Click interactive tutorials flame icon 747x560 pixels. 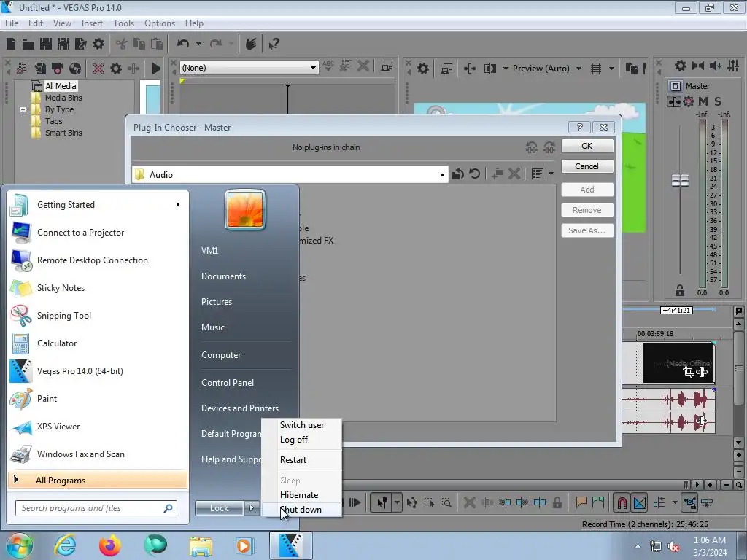(251, 44)
